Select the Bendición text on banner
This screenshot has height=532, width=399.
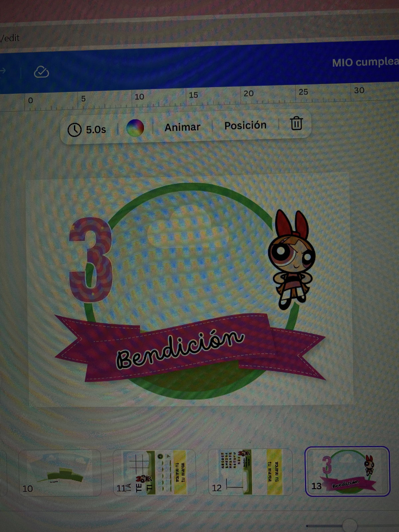180,349
